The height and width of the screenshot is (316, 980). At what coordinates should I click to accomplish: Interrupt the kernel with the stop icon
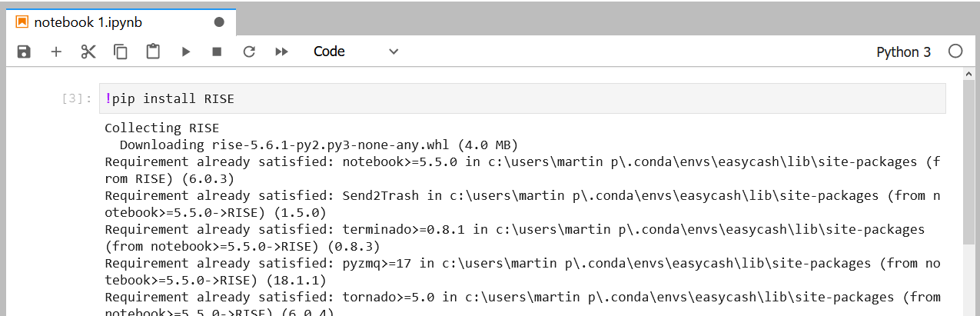(x=217, y=52)
